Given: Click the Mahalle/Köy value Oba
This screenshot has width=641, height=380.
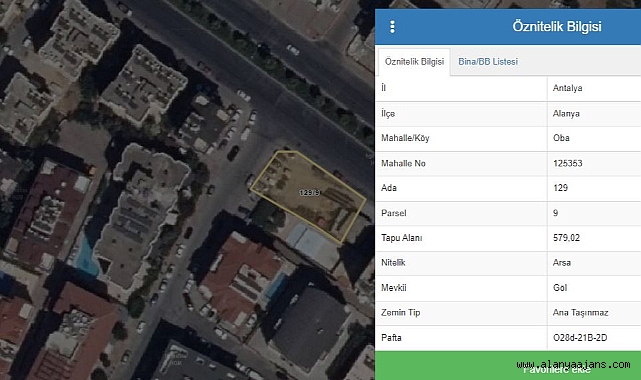Looking at the screenshot, I should [561, 138].
